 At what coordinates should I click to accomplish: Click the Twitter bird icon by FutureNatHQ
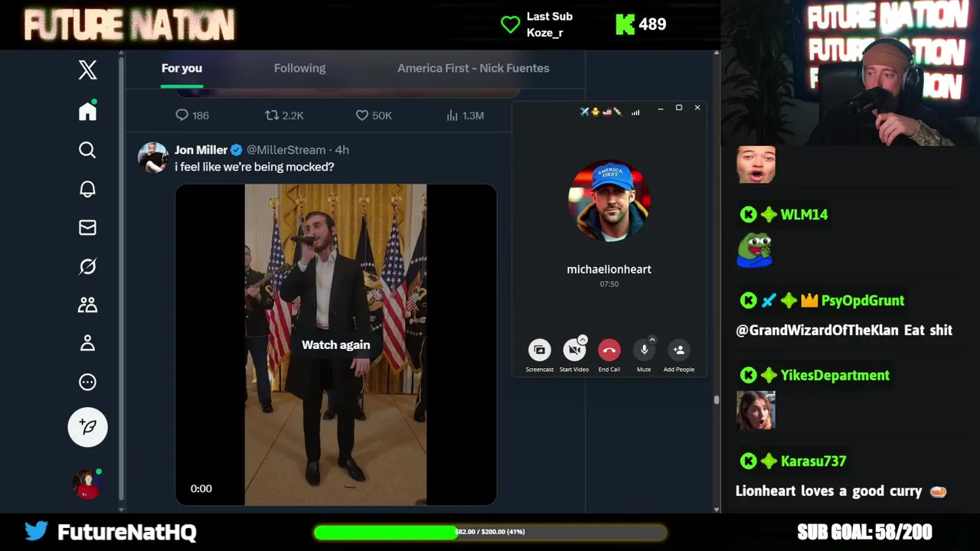36,530
